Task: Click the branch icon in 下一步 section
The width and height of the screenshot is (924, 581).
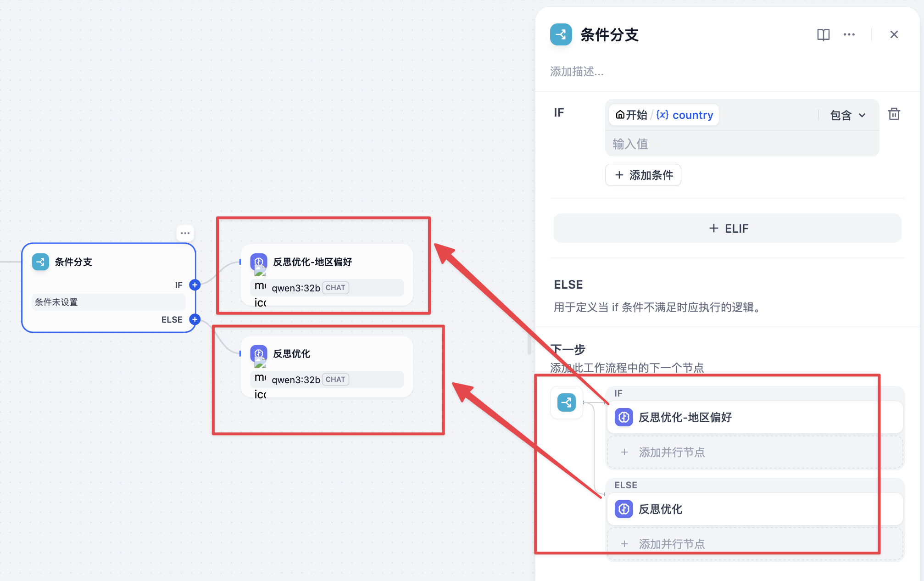Action: point(567,402)
